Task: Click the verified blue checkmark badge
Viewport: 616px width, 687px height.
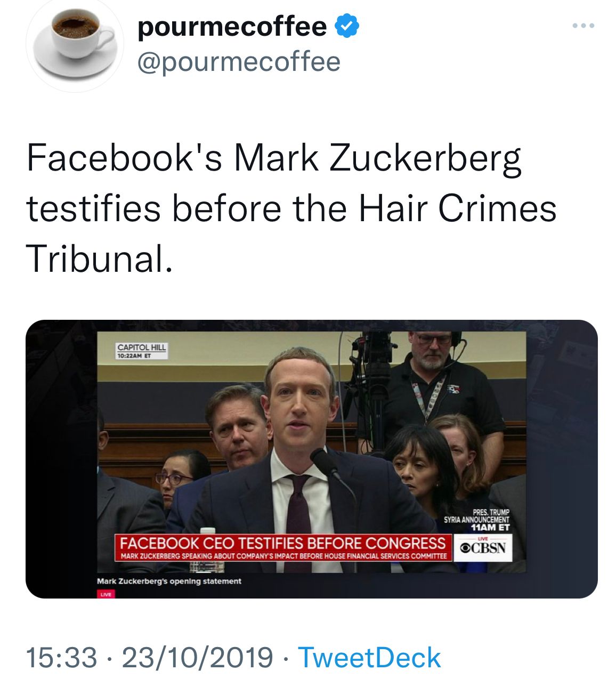Action: [x=347, y=25]
